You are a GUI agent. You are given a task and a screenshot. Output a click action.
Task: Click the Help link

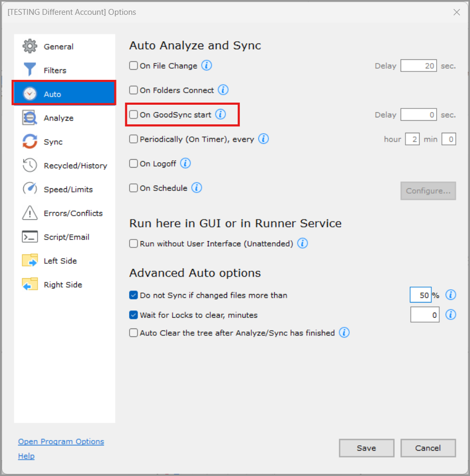(26, 456)
